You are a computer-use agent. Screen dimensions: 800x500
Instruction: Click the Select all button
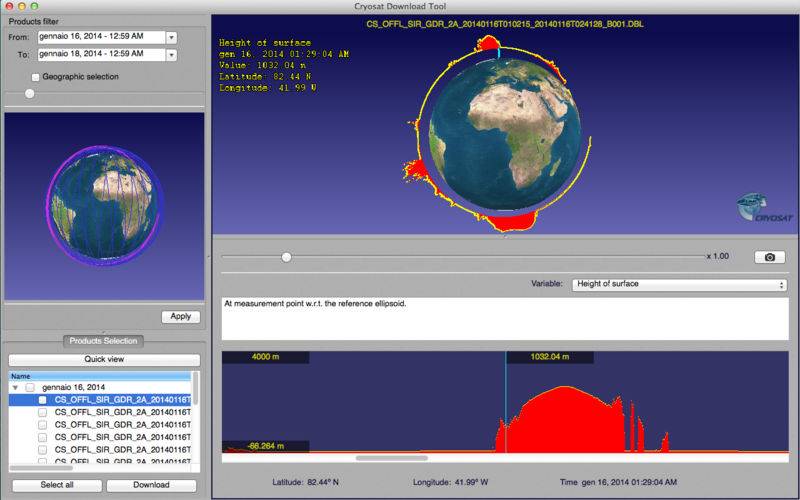click(57, 485)
